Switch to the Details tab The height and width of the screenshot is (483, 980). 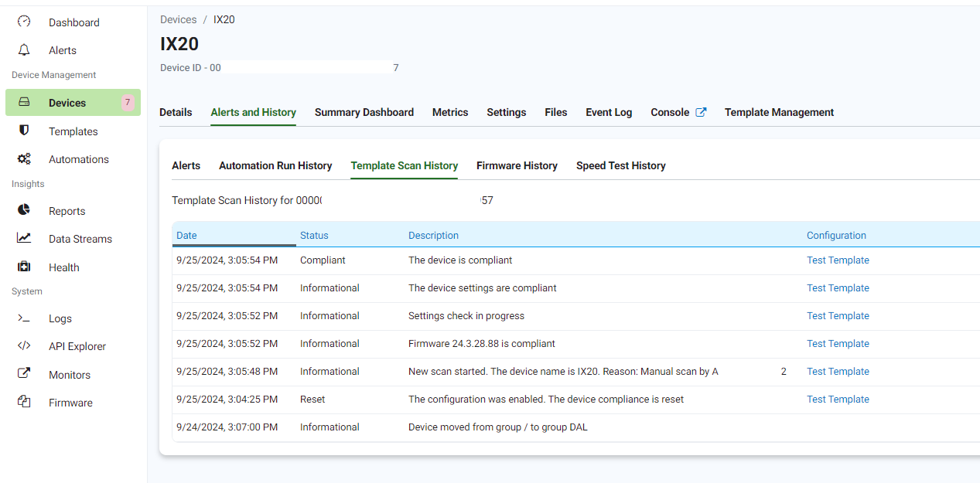coord(176,112)
